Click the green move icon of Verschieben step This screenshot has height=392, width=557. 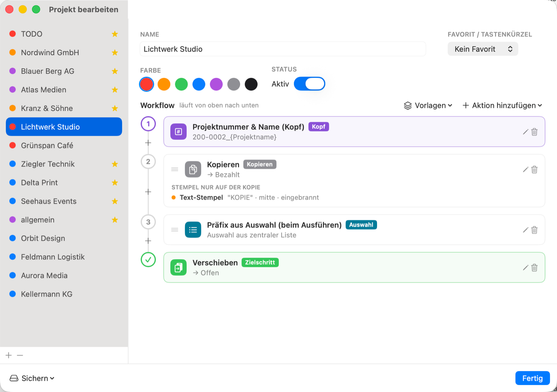(x=178, y=267)
